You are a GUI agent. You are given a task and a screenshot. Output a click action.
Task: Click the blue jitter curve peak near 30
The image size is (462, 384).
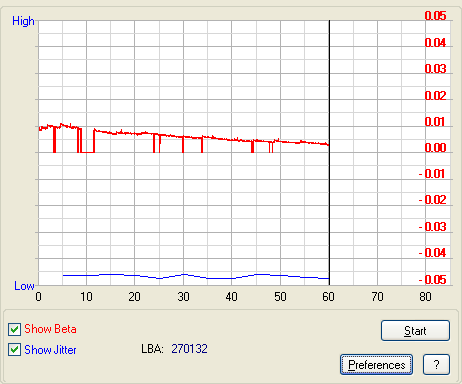click(184, 275)
